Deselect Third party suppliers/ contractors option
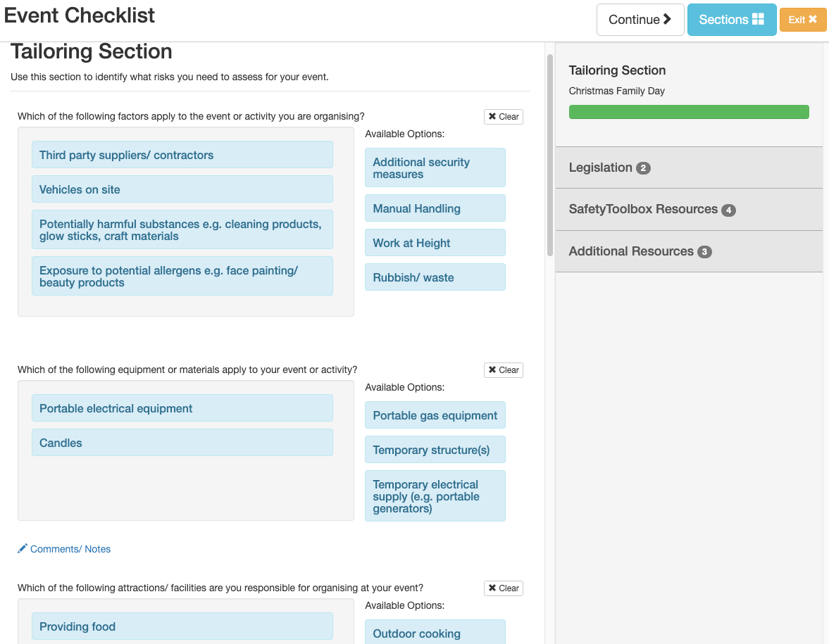This screenshot has height=644, width=829. click(182, 155)
